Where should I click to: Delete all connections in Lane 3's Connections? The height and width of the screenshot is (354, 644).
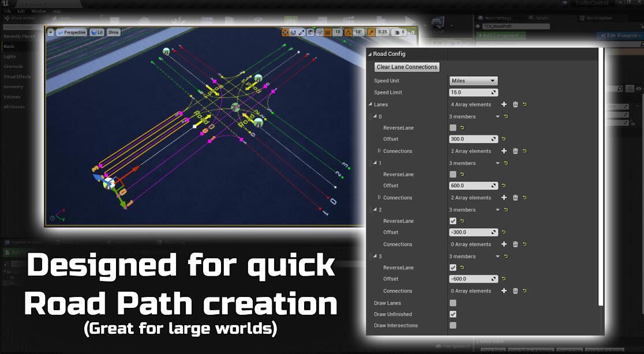pos(515,291)
